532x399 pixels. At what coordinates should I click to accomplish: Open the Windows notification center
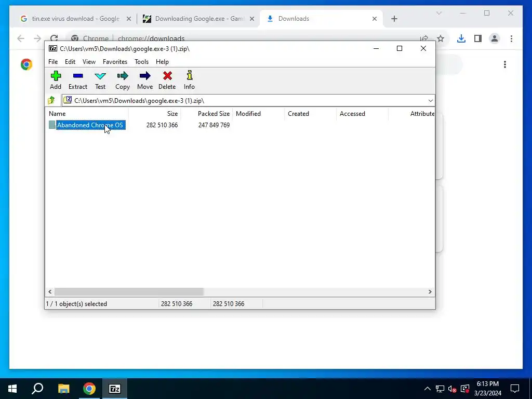click(x=515, y=389)
